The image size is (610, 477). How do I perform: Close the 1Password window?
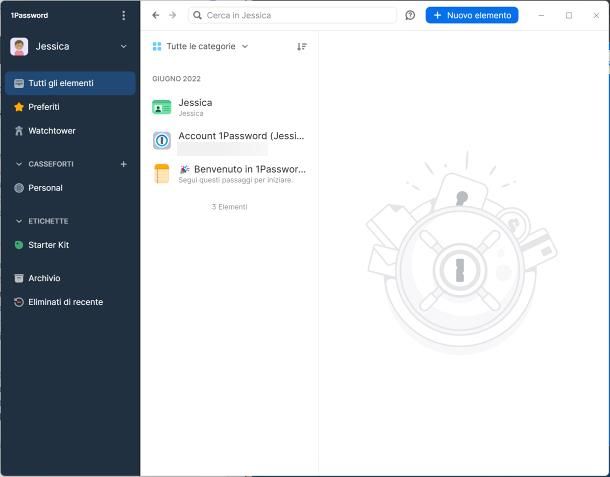(x=596, y=15)
